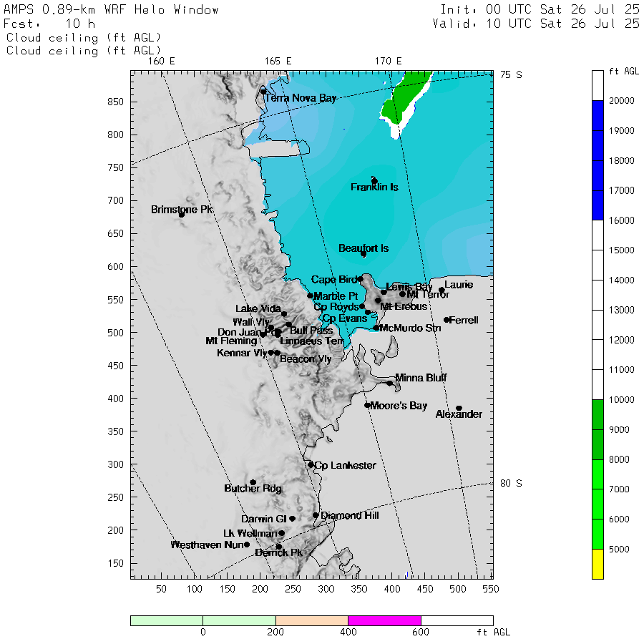Select the Marble Pt label
644x644 pixels.
click(x=336, y=296)
